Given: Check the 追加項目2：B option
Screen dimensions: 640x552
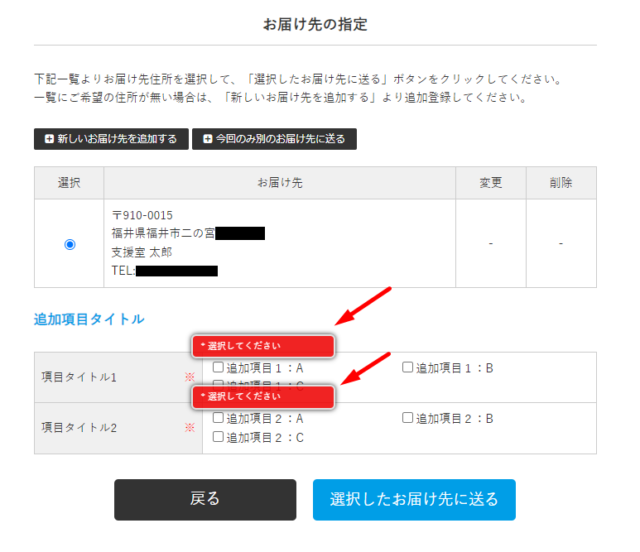Looking at the screenshot, I should pos(407,419).
